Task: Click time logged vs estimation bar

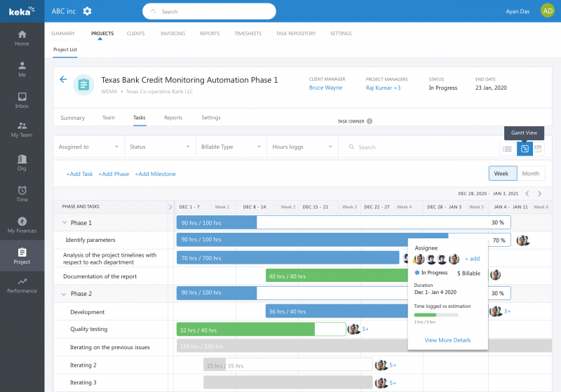Action: click(x=436, y=315)
